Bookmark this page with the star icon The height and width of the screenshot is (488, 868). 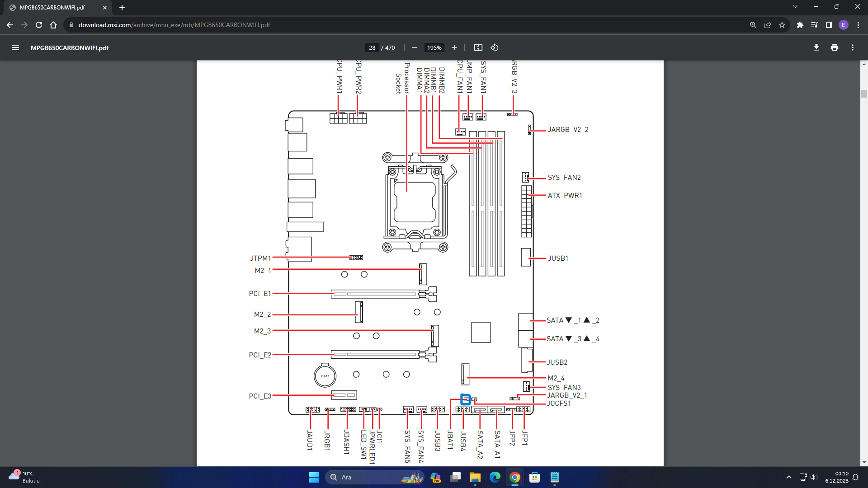782,25
